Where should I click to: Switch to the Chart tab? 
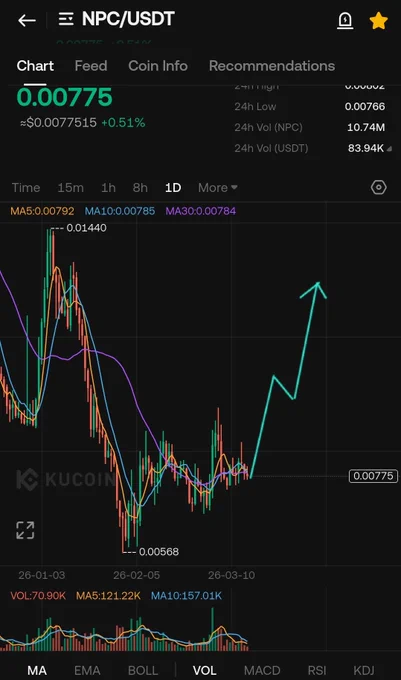click(x=35, y=66)
